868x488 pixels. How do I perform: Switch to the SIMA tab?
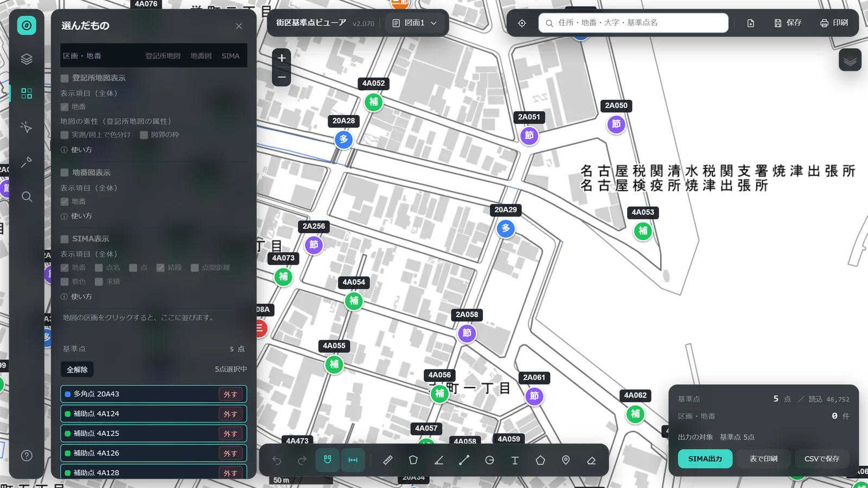point(231,56)
